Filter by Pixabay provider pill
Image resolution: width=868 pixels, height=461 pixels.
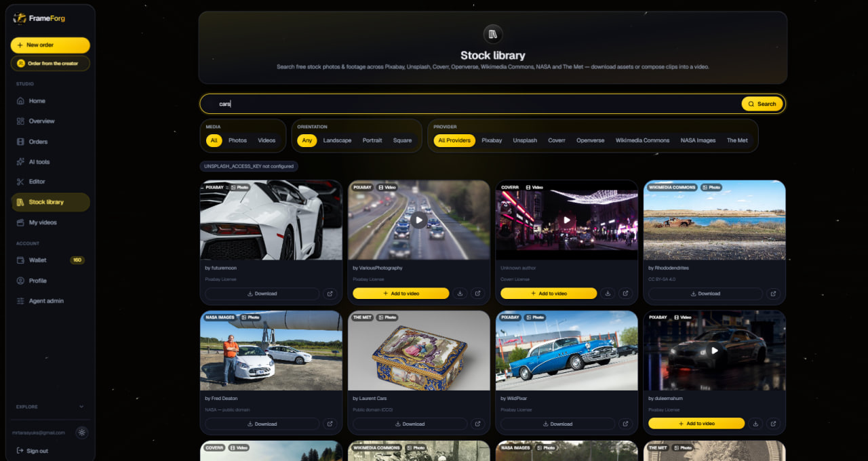[492, 140]
